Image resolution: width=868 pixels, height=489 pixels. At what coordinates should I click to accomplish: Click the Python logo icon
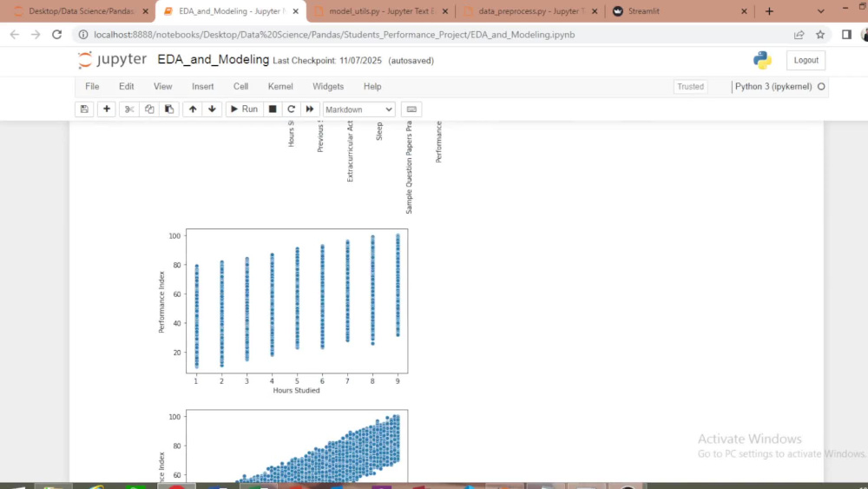click(762, 60)
